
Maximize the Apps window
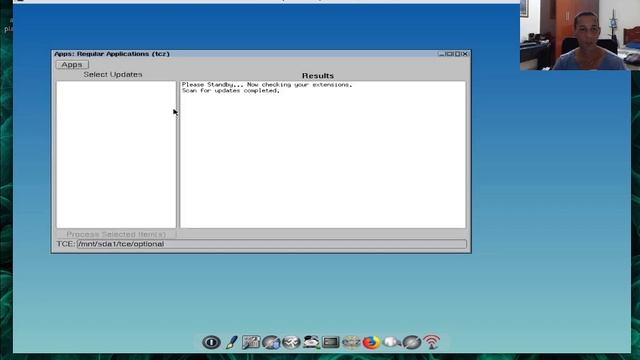click(458, 54)
